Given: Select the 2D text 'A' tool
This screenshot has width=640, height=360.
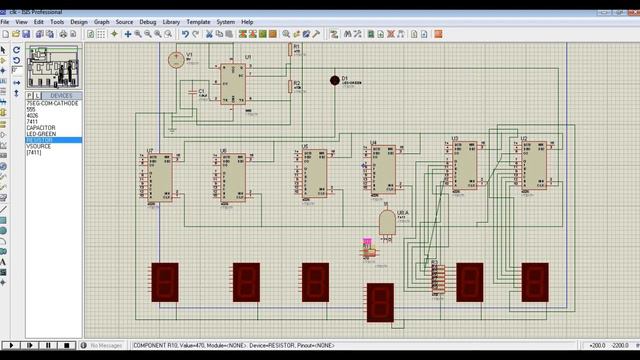Looking at the screenshot, I should (x=3, y=262).
